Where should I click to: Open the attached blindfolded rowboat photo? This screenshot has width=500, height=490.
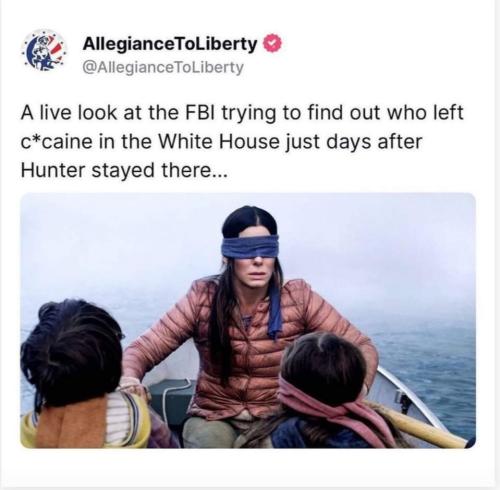tap(248, 320)
